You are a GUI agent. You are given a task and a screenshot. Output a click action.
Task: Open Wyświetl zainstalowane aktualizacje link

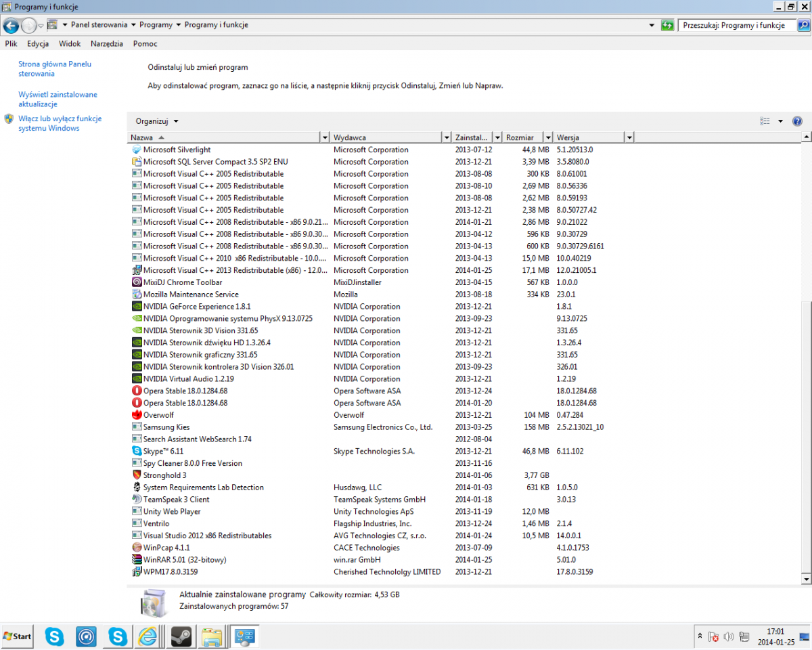(x=58, y=100)
